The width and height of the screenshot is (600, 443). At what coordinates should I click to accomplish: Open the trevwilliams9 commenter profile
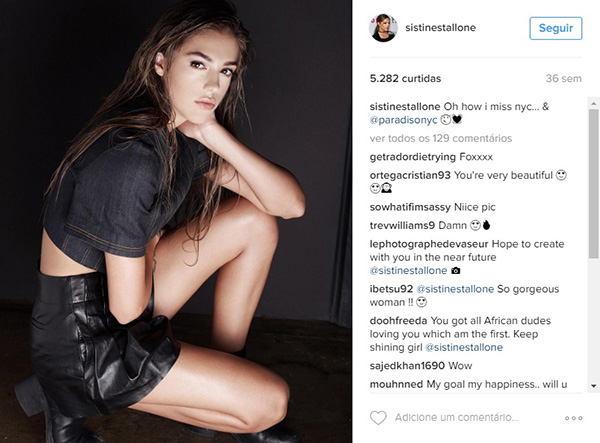402,225
